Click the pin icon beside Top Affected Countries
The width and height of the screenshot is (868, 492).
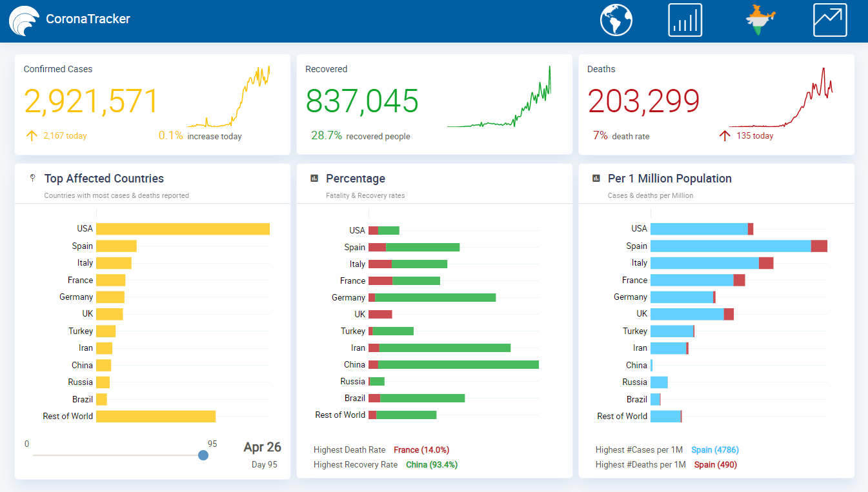(32, 179)
